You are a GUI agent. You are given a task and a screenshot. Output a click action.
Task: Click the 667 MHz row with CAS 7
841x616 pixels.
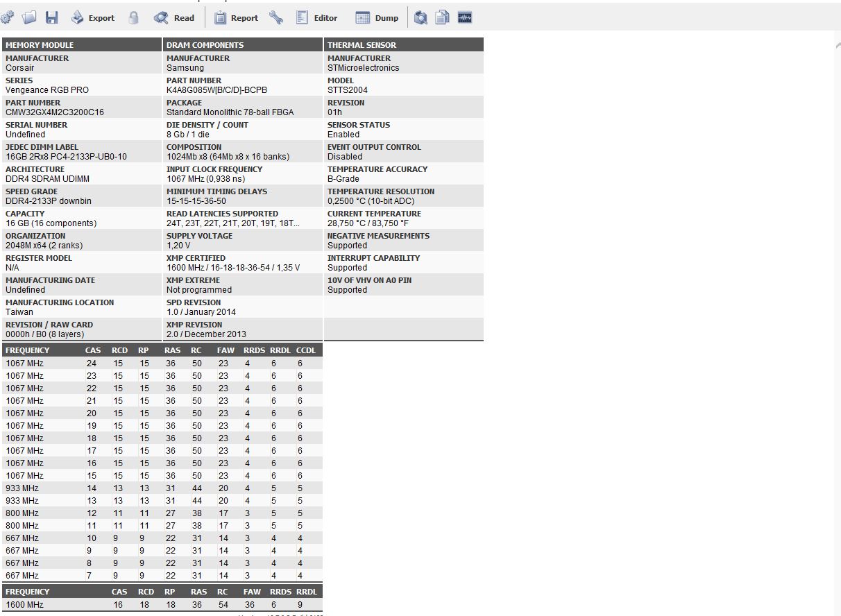tap(162, 576)
